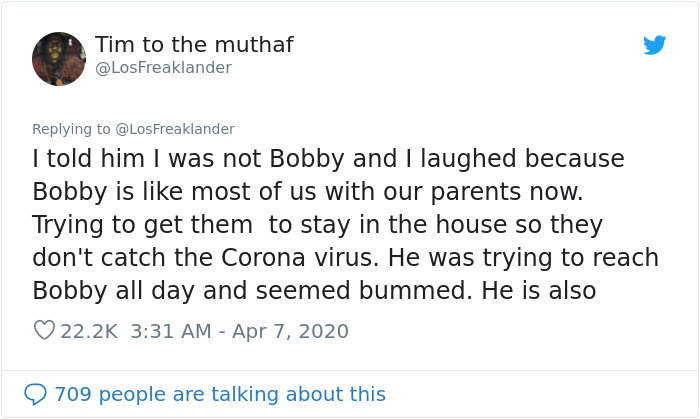This screenshot has width=700, height=419.
Task: Click the line mentioning 'Corona virus'
Action: 345,258
